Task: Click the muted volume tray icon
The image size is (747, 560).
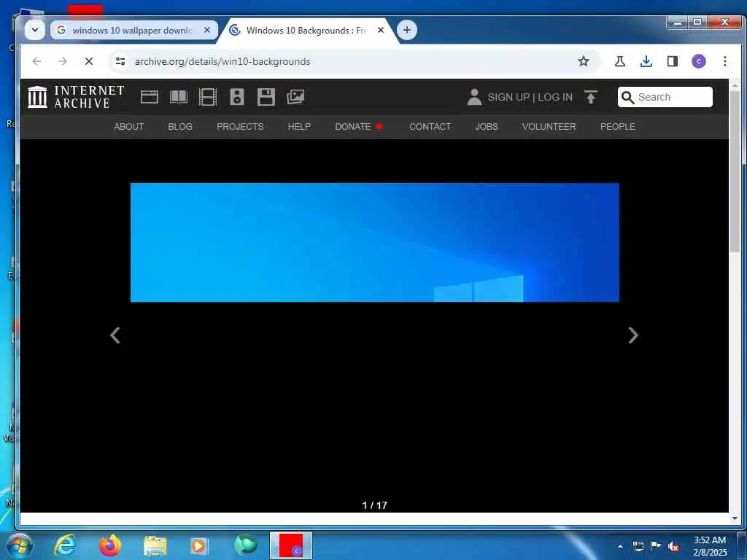Action: point(673,546)
